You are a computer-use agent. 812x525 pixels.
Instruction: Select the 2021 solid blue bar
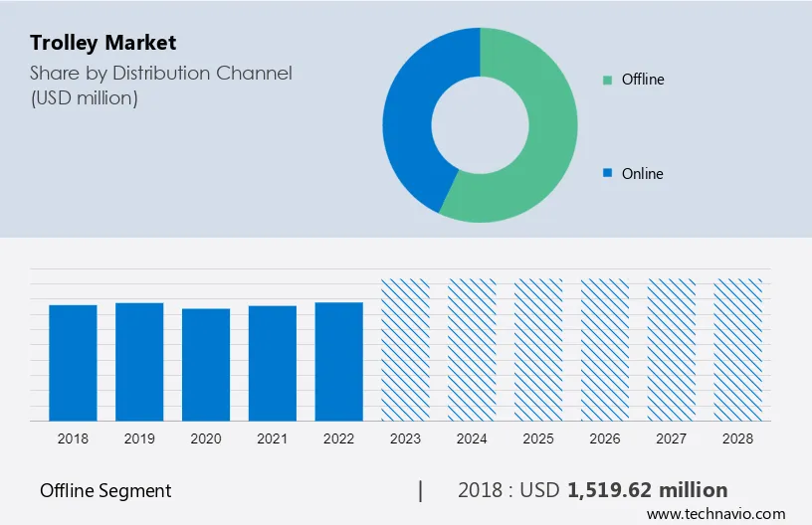[273, 363]
